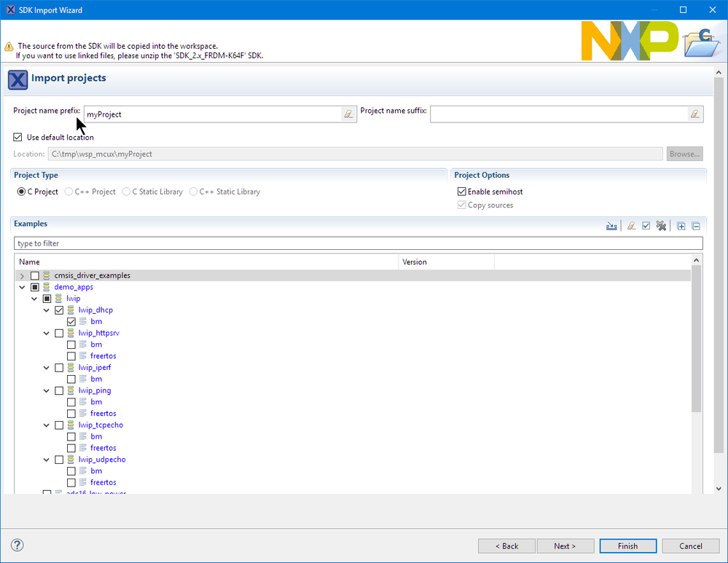728x563 pixels.
Task: Click the Version column header
Action: pyautogui.click(x=447, y=261)
